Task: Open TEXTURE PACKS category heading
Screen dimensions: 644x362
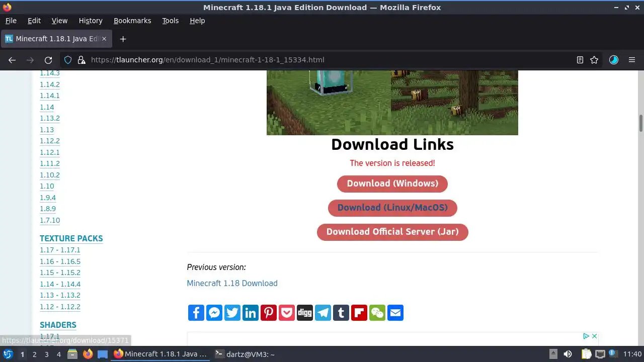Action: [x=71, y=238]
